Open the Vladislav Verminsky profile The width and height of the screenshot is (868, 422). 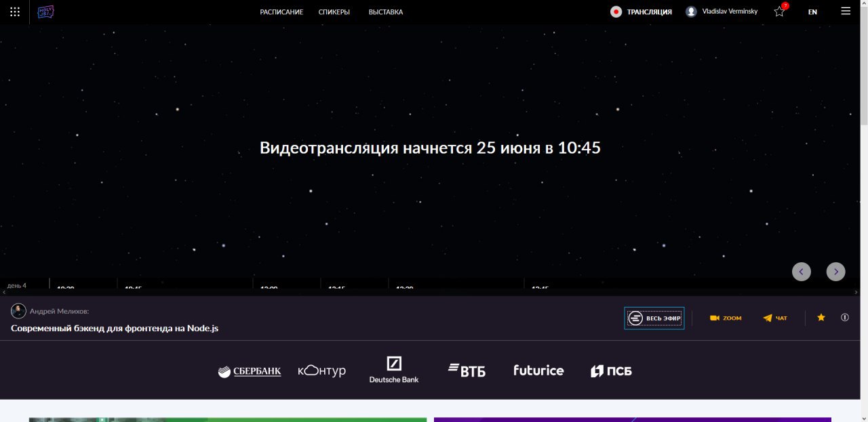730,12
